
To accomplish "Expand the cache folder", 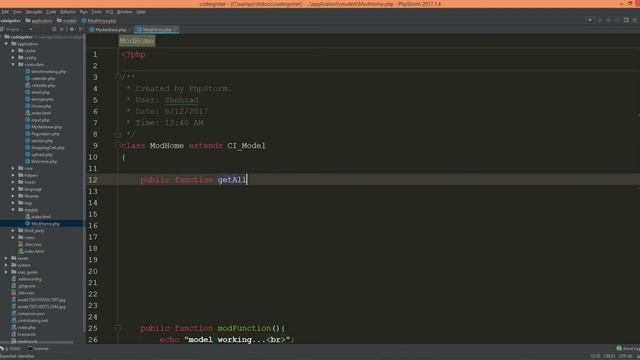I will [x=13, y=51].
